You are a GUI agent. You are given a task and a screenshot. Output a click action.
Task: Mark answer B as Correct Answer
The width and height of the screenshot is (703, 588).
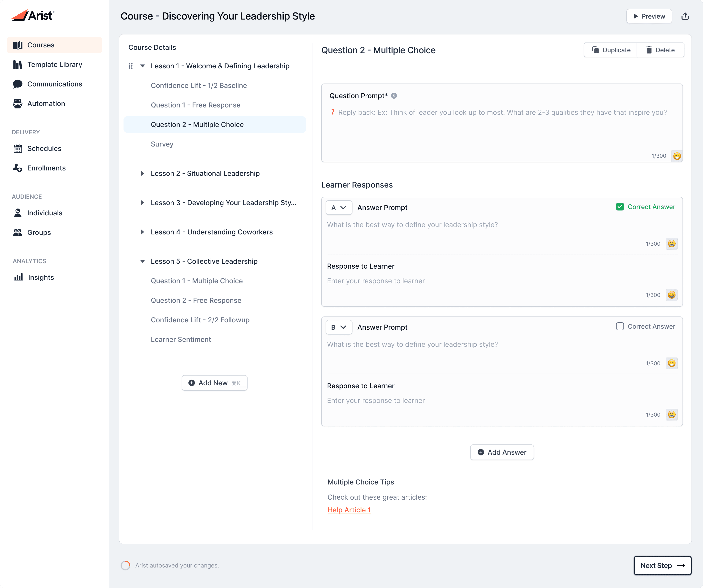coord(620,326)
